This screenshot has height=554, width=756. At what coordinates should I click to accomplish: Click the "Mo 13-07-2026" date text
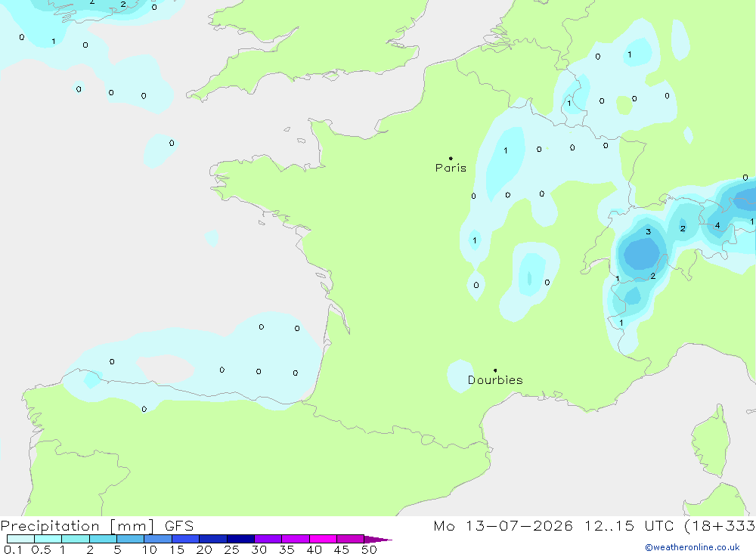click(503, 526)
